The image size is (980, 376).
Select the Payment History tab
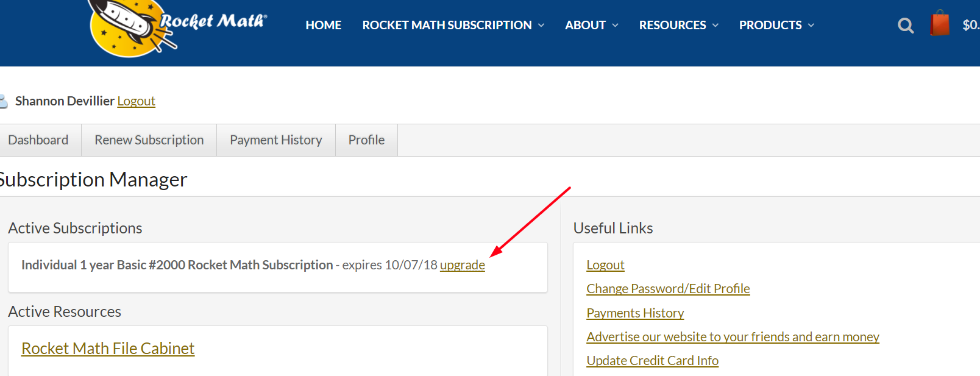(x=275, y=140)
